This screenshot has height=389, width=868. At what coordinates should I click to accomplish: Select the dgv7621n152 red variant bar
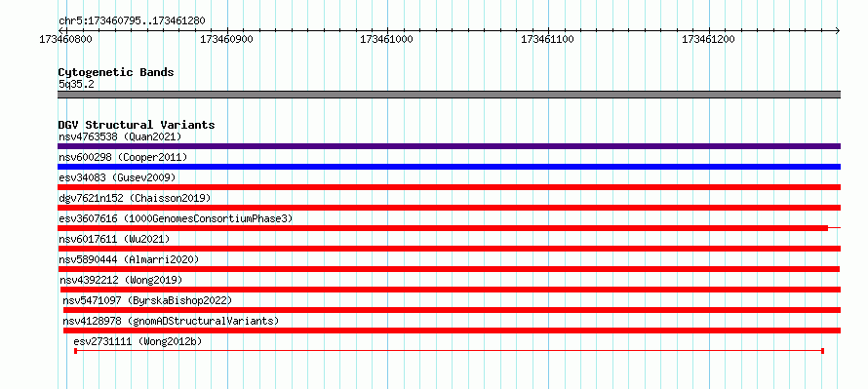point(449,208)
